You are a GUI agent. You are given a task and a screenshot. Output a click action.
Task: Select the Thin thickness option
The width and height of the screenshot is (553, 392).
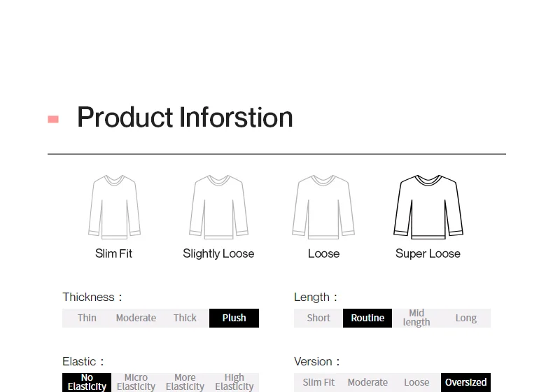click(x=87, y=318)
